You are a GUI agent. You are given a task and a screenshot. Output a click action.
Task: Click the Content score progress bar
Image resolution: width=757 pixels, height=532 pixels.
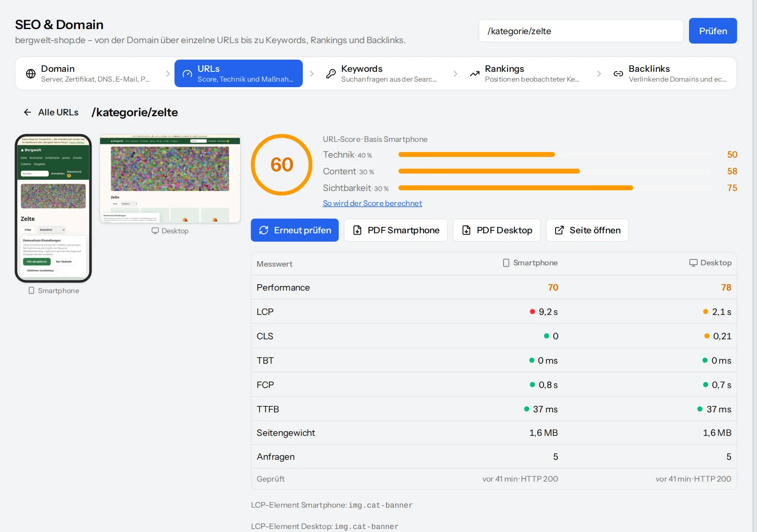(554, 171)
